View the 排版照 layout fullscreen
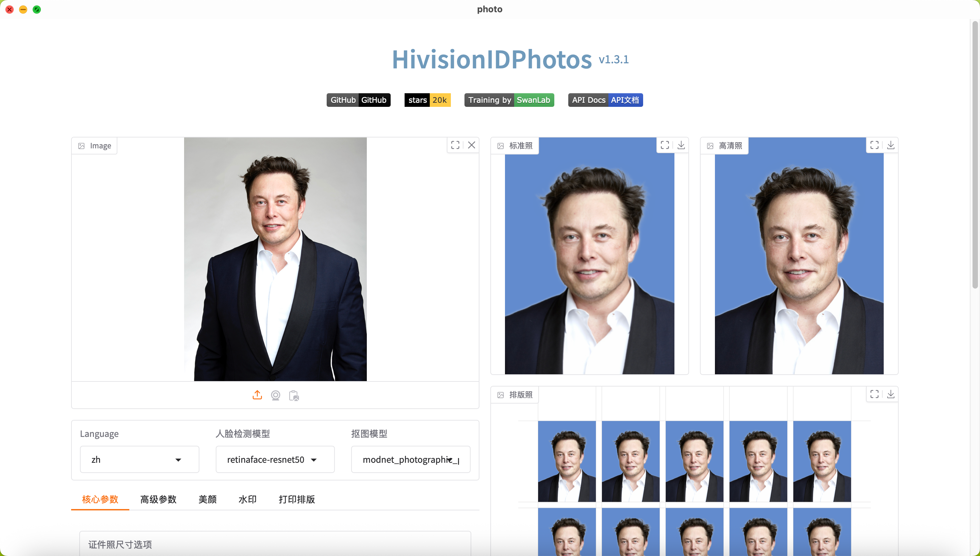This screenshot has height=556, width=980. click(x=874, y=394)
